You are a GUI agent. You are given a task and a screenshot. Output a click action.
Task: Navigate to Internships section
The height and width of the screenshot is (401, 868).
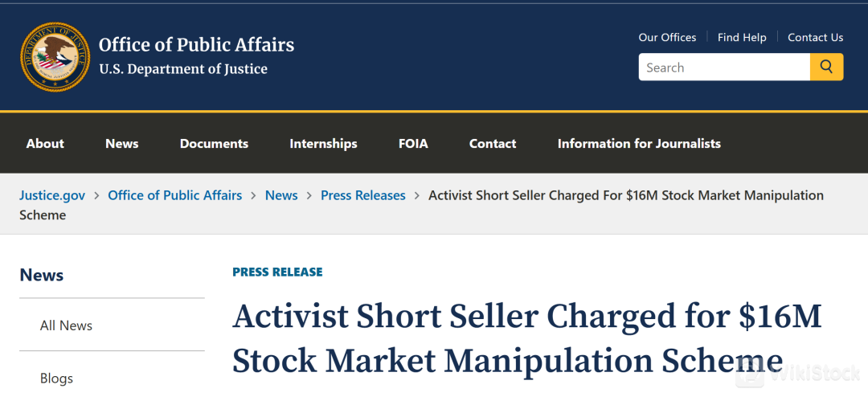(323, 143)
